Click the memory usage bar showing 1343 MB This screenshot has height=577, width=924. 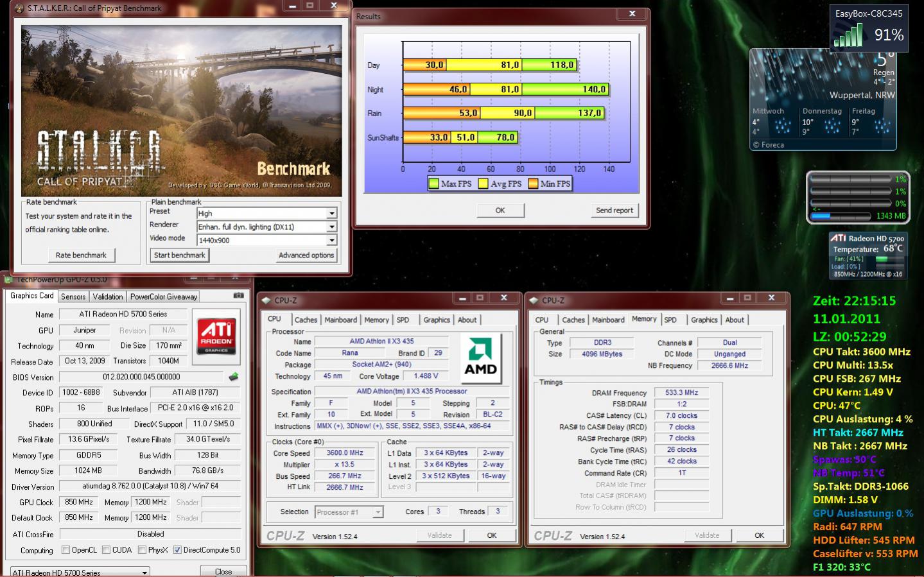tap(841, 216)
